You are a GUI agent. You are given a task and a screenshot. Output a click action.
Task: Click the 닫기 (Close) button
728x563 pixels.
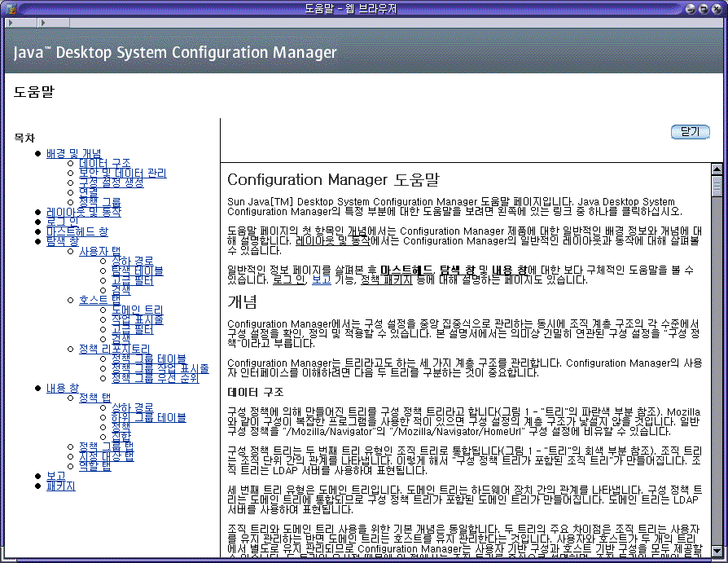click(691, 132)
